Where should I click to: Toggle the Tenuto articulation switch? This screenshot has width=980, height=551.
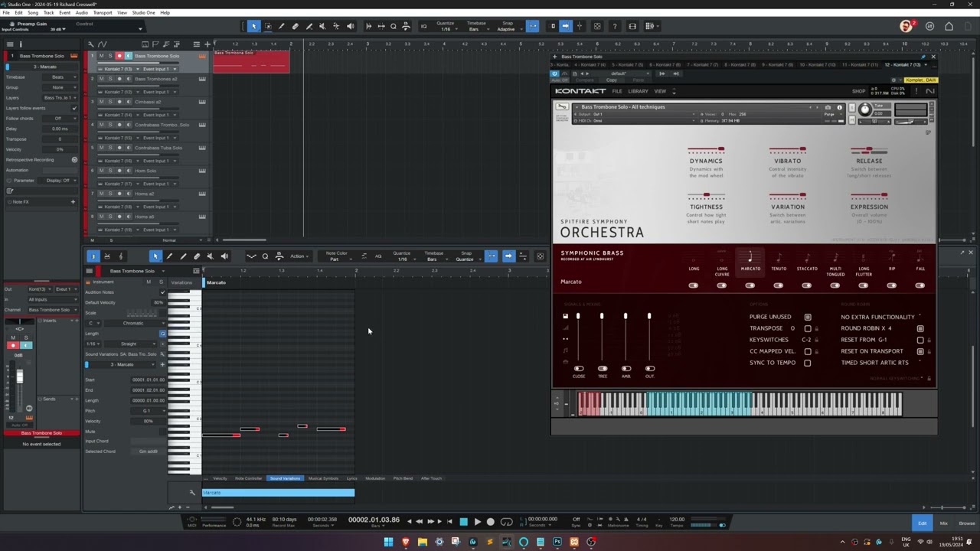pyautogui.click(x=779, y=285)
